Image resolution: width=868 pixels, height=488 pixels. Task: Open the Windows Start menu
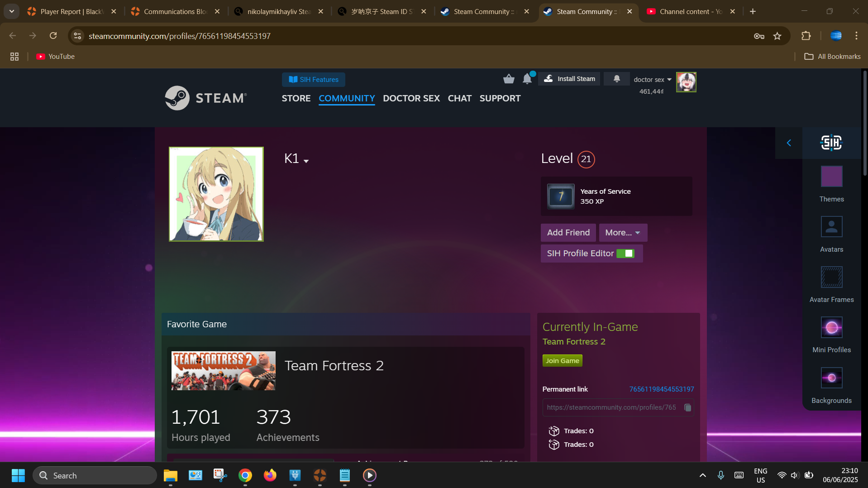18,475
